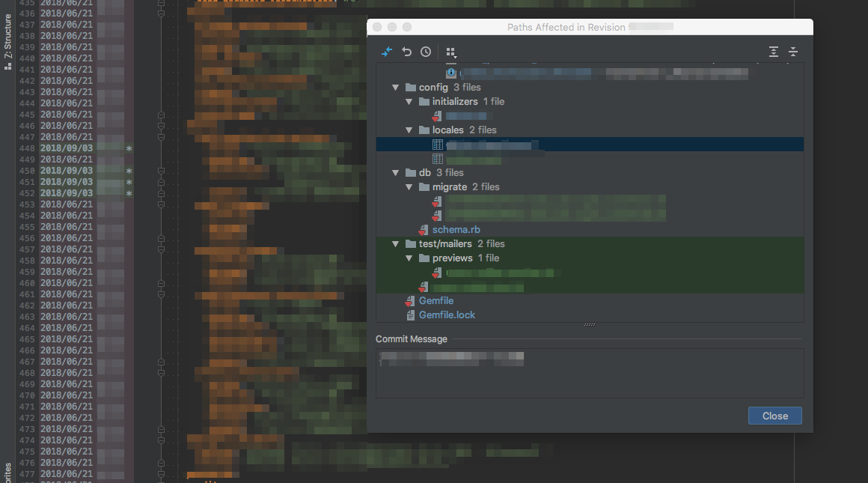Image resolution: width=868 pixels, height=483 pixels.
Task: Click the Commit Message text area
Action: pos(589,373)
